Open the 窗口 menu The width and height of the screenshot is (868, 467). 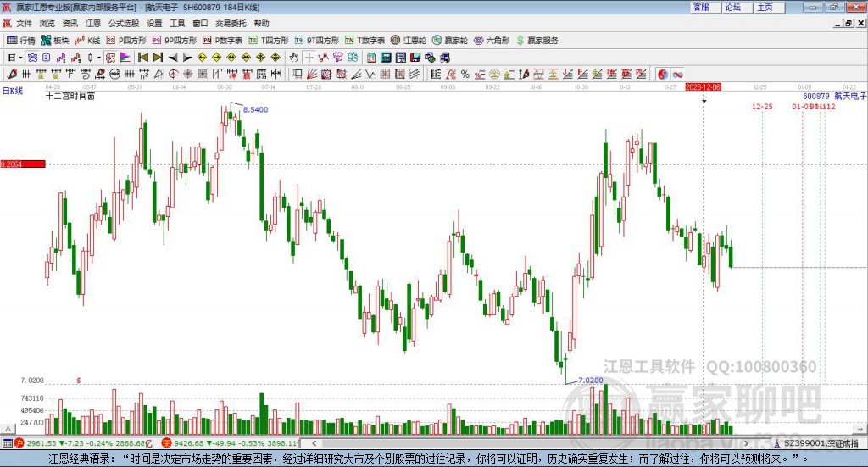point(200,23)
